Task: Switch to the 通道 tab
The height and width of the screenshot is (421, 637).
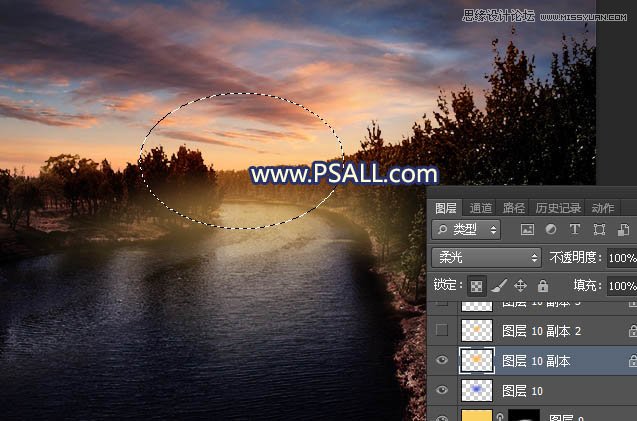Action: coord(481,208)
